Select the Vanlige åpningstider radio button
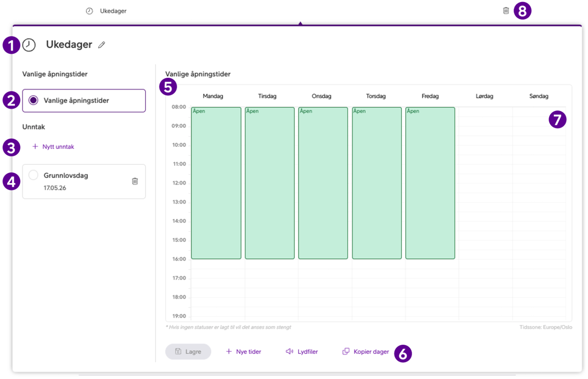 34,101
